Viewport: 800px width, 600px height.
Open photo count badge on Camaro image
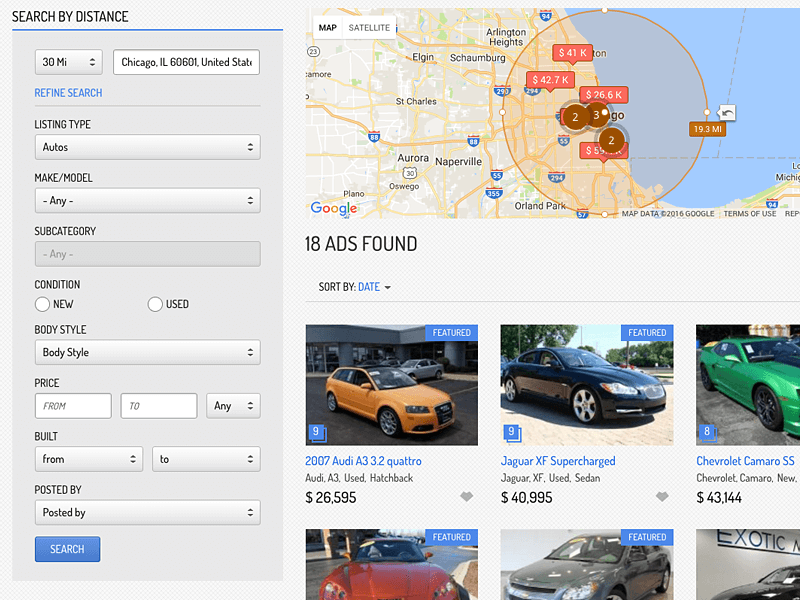pyautogui.click(x=708, y=433)
